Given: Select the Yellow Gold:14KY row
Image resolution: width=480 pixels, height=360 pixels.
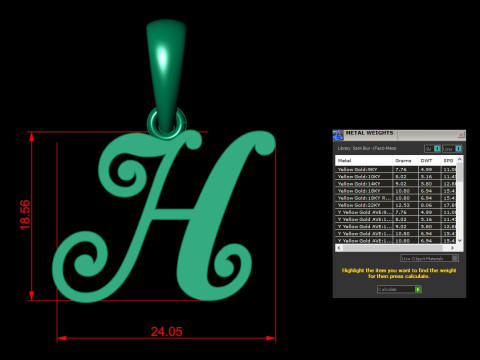Looking at the screenshot, I should 395,184.
